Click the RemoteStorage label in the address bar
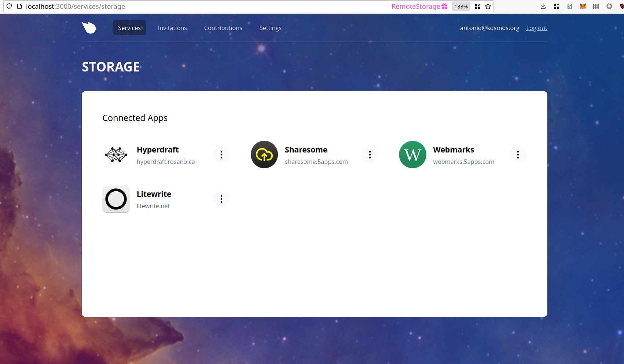This screenshot has height=364, width=624. point(416,6)
